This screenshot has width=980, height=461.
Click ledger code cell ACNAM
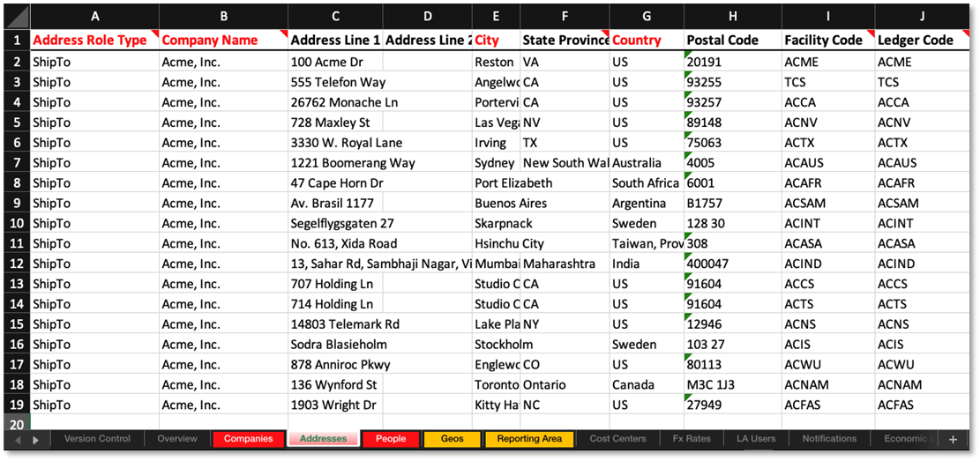tap(922, 384)
